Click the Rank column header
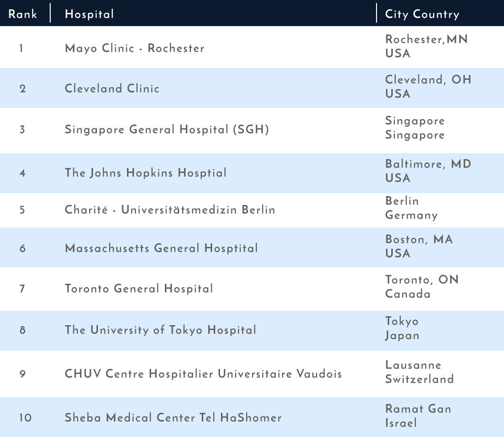Viewport: 504px width, 437px height. [x=23, y=14]
